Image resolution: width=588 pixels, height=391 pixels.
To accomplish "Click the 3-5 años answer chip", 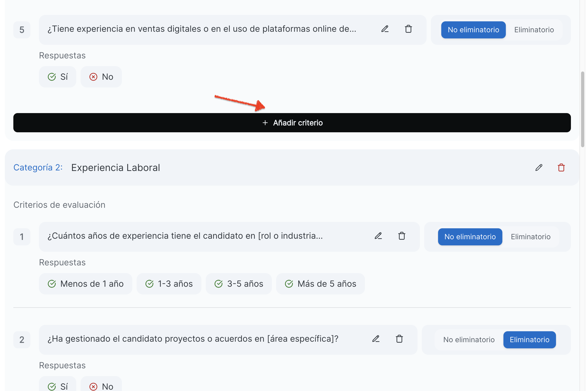I will pos(239,284).
